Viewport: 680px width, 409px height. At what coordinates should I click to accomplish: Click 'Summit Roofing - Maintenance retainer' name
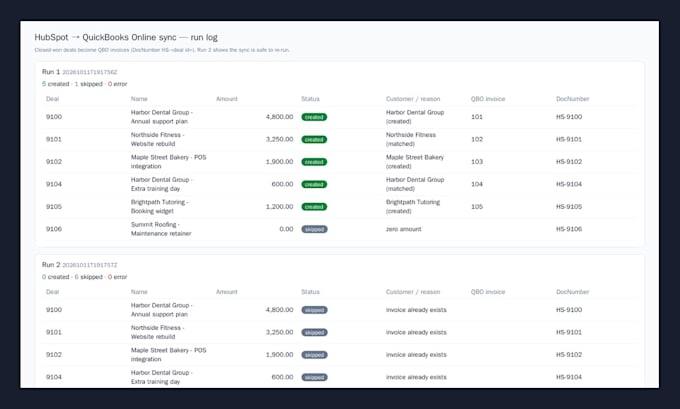[x=161, y=229]
